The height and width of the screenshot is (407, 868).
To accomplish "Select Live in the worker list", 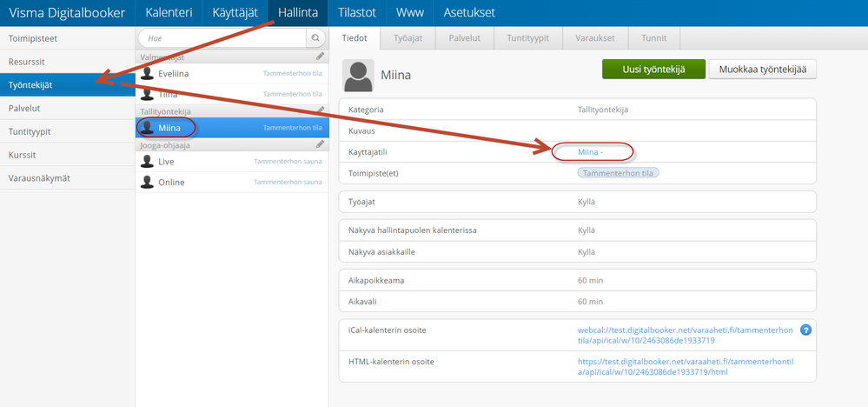I will 232,162.
